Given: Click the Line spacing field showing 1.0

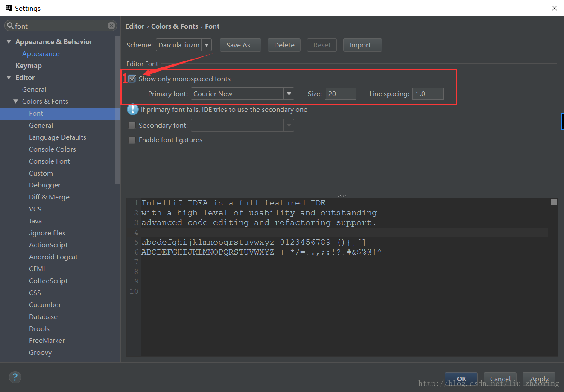Looking at the screenshot, I should [428, 94].
